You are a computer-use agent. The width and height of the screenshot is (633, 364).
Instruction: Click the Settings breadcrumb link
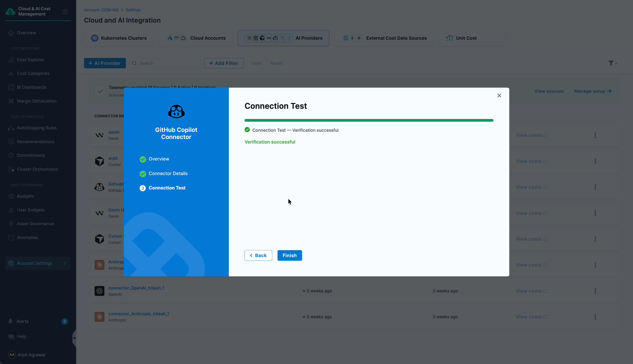pos(133,10)
